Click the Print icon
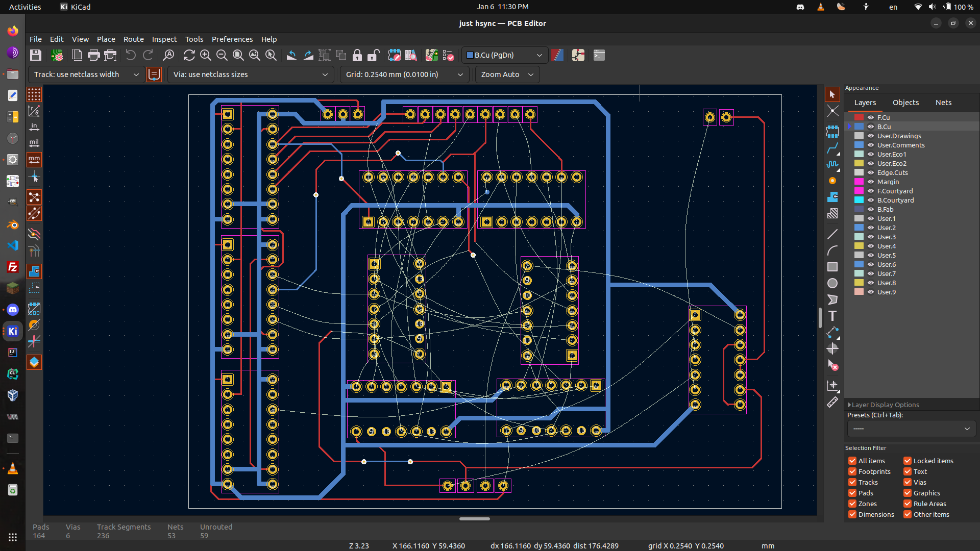The image size is (980, 551). point(93,55)
